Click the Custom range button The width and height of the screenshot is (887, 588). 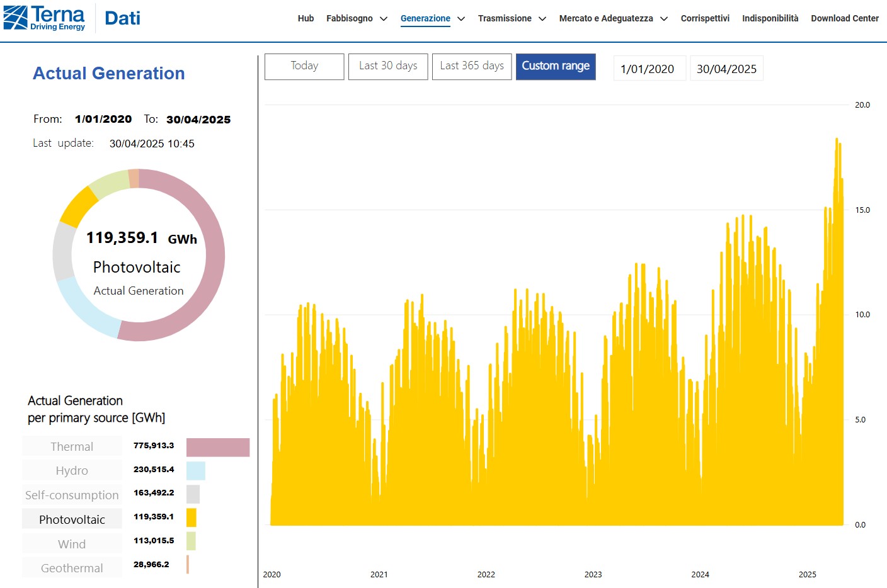556,66
